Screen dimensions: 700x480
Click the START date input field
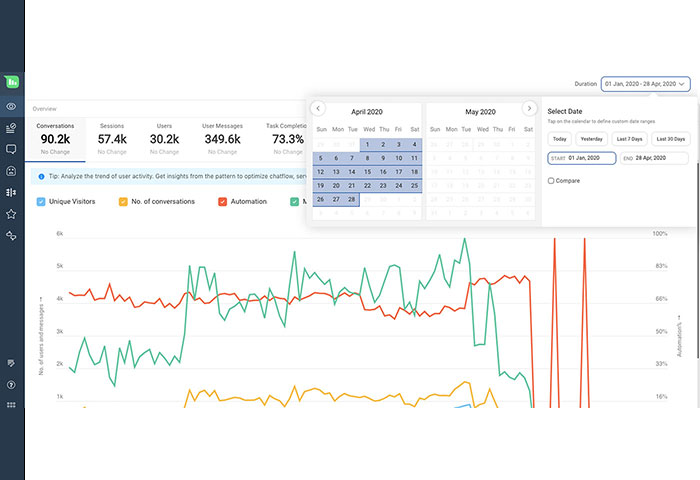click(x=581, y=158)
